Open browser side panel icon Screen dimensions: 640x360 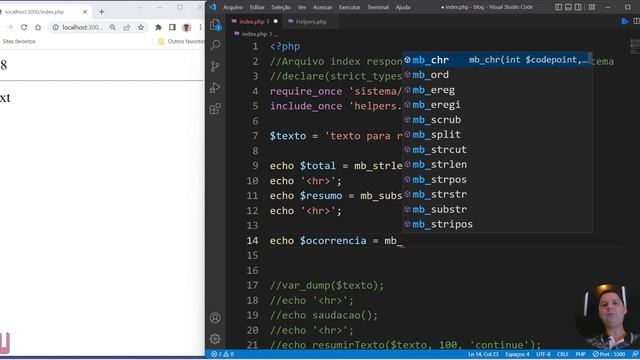coord(172,27)
